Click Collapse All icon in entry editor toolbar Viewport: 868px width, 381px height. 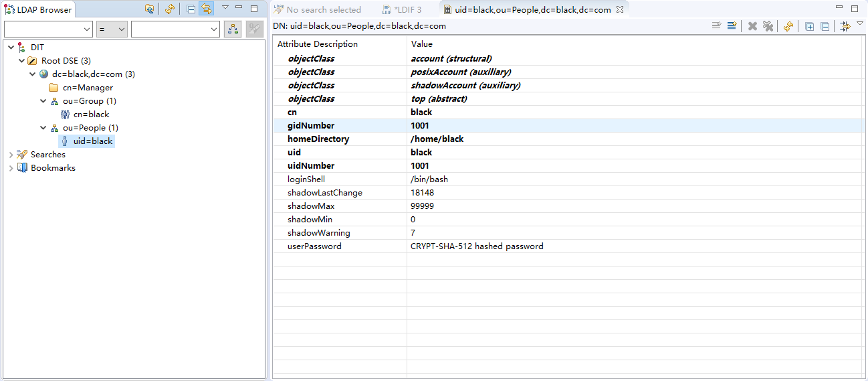point(825,26)
